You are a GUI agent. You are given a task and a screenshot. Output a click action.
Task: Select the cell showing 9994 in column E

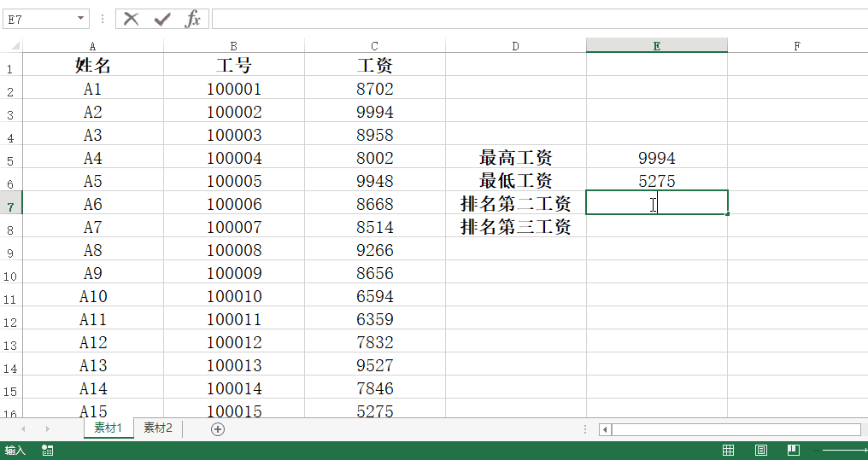pyautogui.click(x=656, y=158)
